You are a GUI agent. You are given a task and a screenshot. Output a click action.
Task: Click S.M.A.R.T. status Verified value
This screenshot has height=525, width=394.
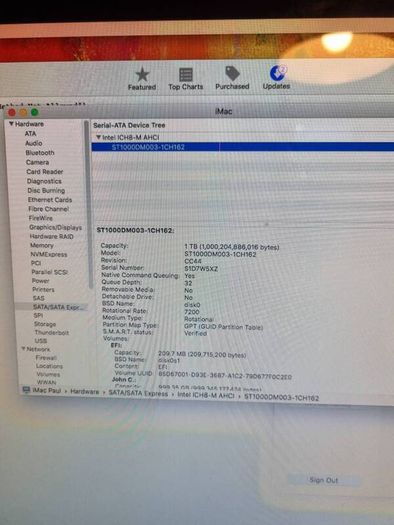(x=195, y=333)
